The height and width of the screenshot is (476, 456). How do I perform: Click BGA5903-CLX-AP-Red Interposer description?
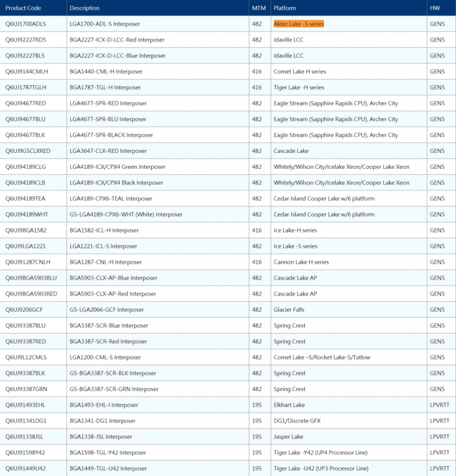113,294
